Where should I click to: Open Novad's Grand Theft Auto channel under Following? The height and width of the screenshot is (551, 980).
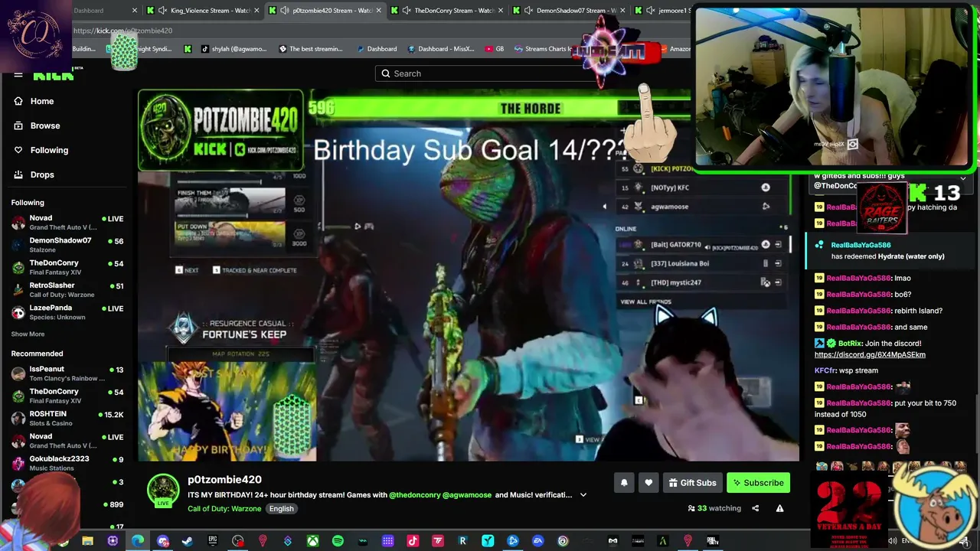point(67,223)
